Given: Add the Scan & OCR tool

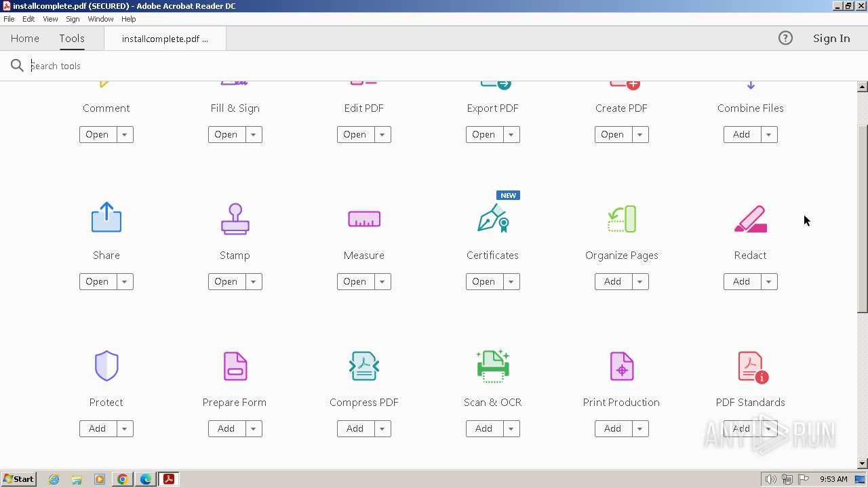Looking at the screenshot, I should (x=484, y=428).
